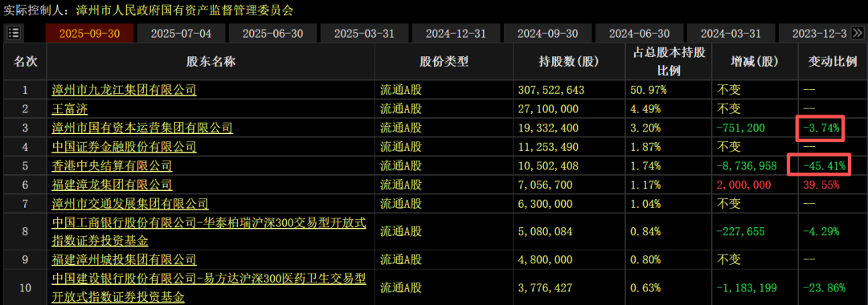This screenshot has width=868, height=305.
Task: Select the 0.63% ratio cell
Action: [645, 287]
